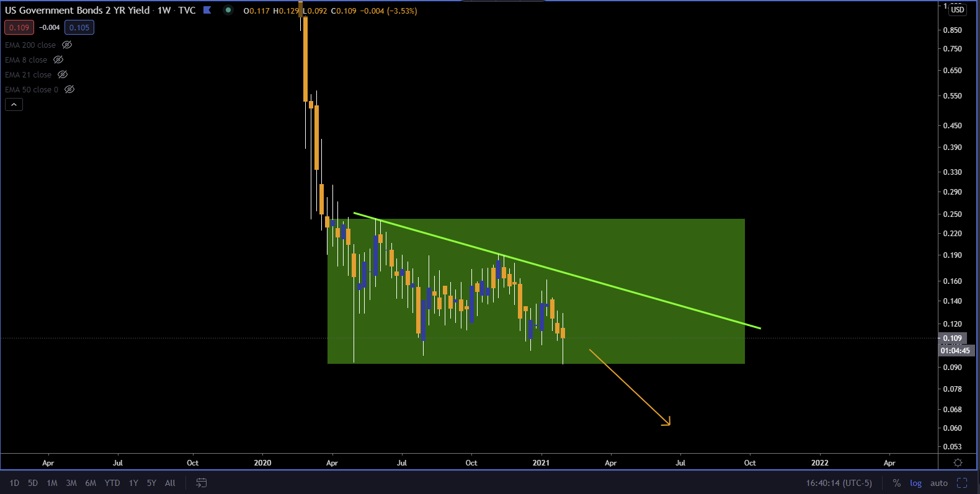Click the red 0.109 sell price button
The image size is (980, 494).
[19, 27]
